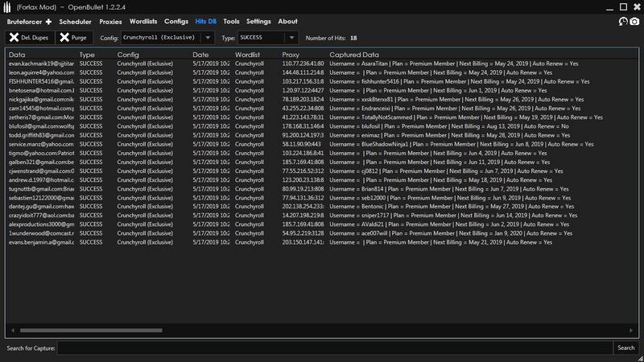Sort by the Captured Data column header
The height and width of the screenshot is (362, 644).
pos(354,55)
